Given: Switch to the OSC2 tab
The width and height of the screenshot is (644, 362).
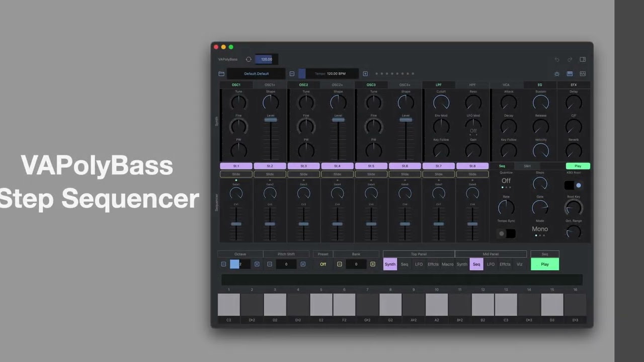Looking at the screenshot, I should pyautogui.click(x=303, y=85).
